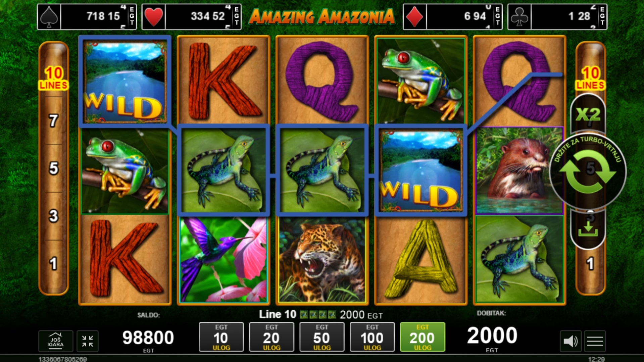Screen dimensions: 644x362
Task: Click the diamond jackpot icon
Action: click(414, 16)
